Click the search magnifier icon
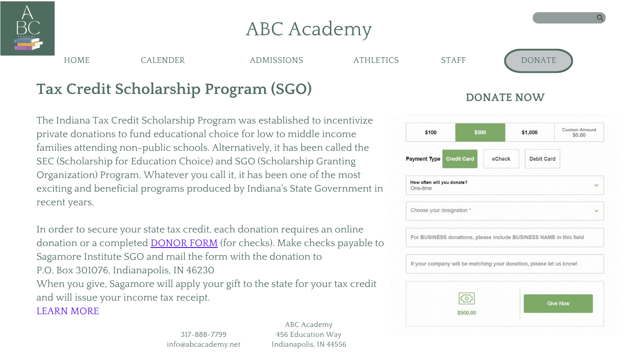The height and width of the screenshot is (364, 642). 600,18
